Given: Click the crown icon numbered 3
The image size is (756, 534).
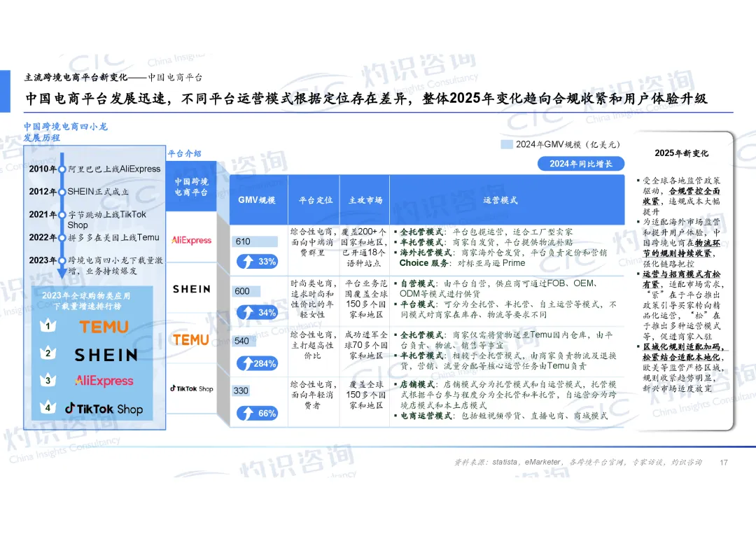Looking at the screenshot, I should click(48, 380).
